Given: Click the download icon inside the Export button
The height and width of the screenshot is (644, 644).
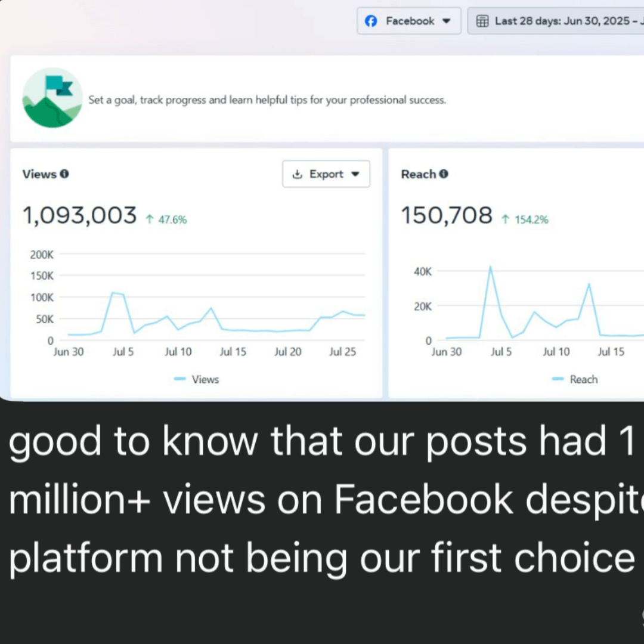Looking at the screenshot, I should pyautogui.click(x=297, y=174).
